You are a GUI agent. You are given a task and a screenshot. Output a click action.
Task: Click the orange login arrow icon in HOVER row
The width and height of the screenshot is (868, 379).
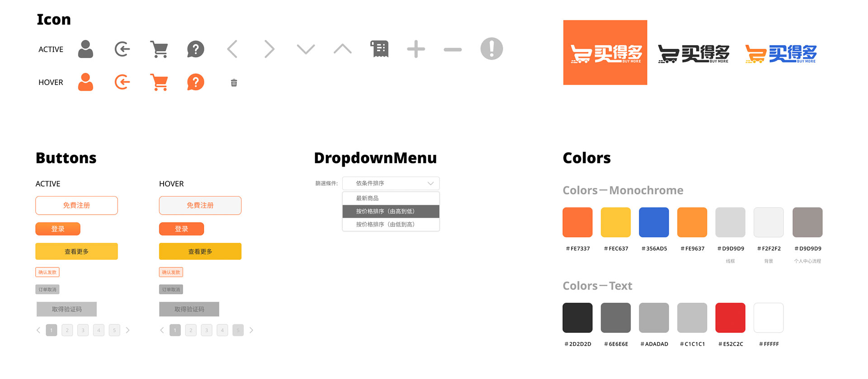click(x=122, y=82)
